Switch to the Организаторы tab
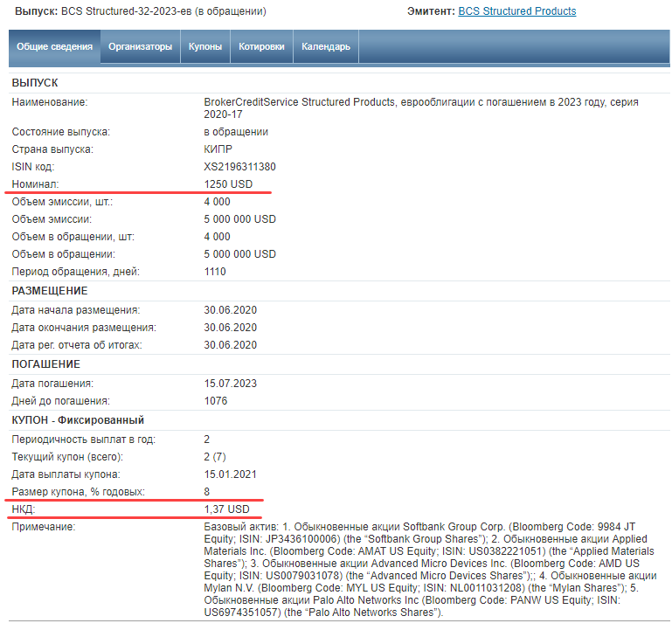Image resolution: width=672 pixels, height=623 pixels. point(140,47)
